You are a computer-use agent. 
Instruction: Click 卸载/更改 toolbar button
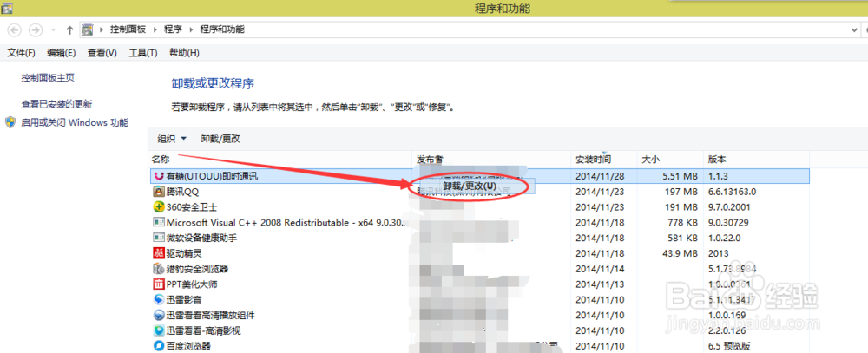click(x=220, y=139)
